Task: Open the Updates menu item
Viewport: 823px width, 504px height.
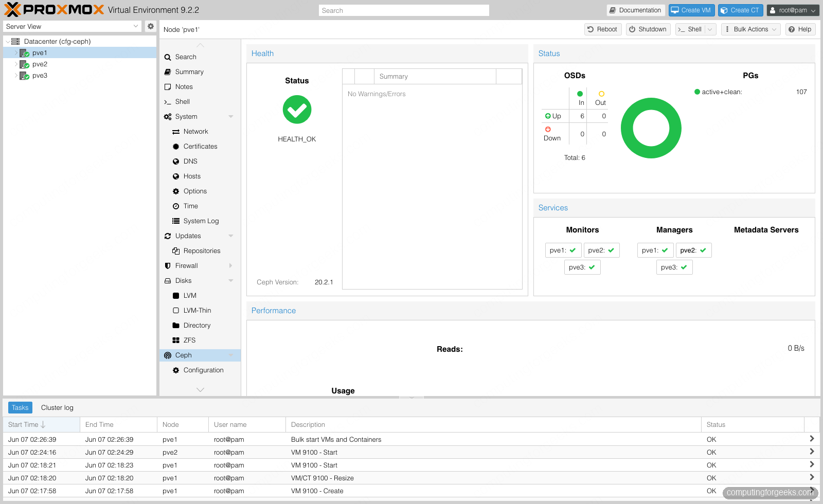Action: 200,236
